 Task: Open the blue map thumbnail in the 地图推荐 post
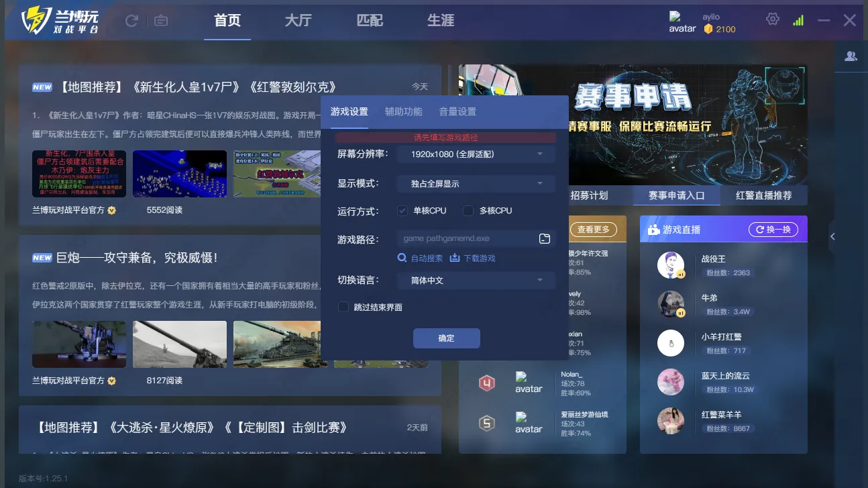click(180, 174)
